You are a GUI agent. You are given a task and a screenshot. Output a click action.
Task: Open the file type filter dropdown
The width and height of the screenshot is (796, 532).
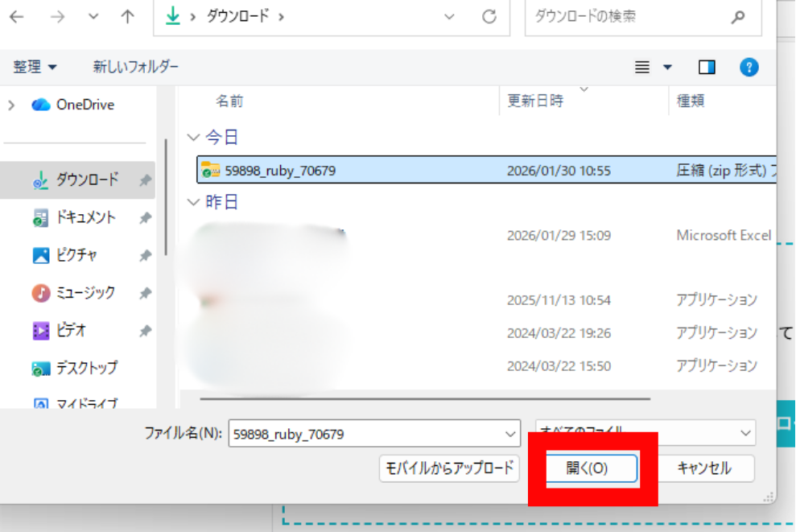744,432
